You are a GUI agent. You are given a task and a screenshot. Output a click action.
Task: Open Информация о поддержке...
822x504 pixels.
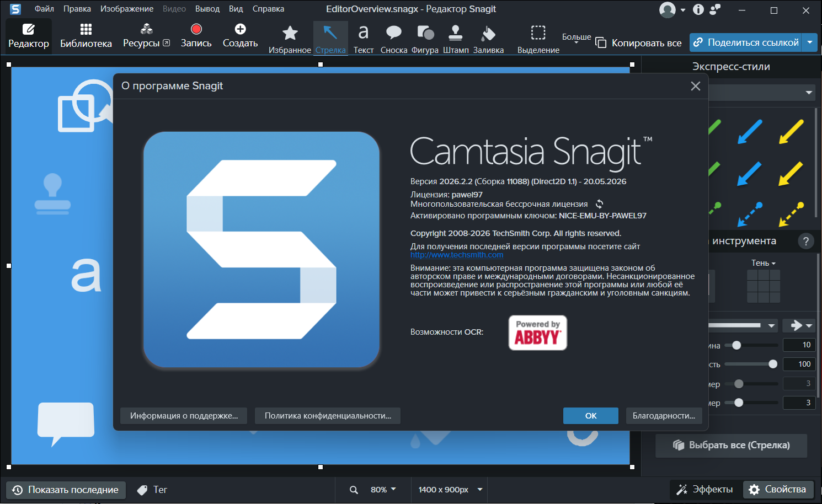point(184,416)
